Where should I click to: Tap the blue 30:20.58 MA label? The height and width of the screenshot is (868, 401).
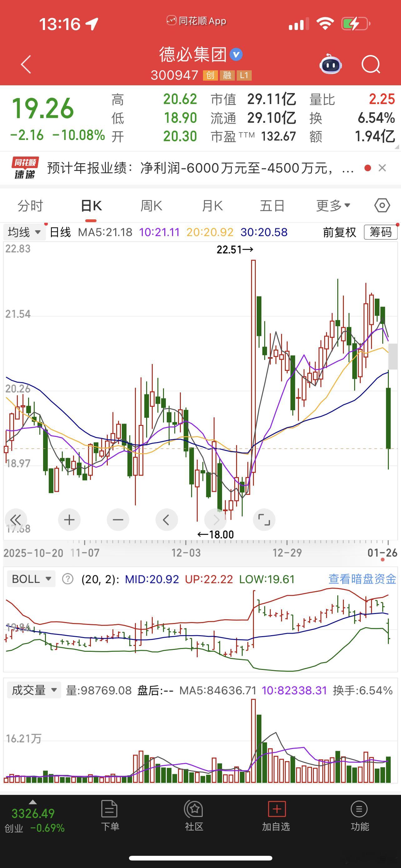[x=264, y=232]
